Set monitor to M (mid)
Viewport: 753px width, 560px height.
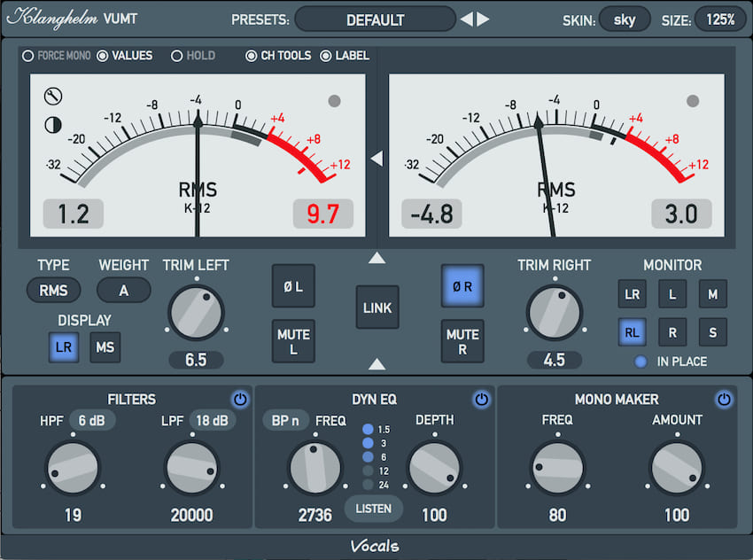712,294
